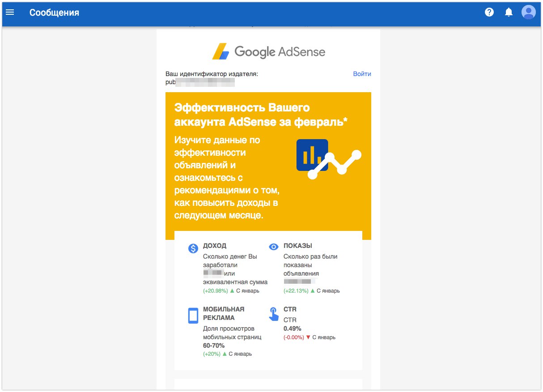Image resolution: width=543 pixels, height=392 pixels.
Task: Click the Войти link
Action: point(362,74)
